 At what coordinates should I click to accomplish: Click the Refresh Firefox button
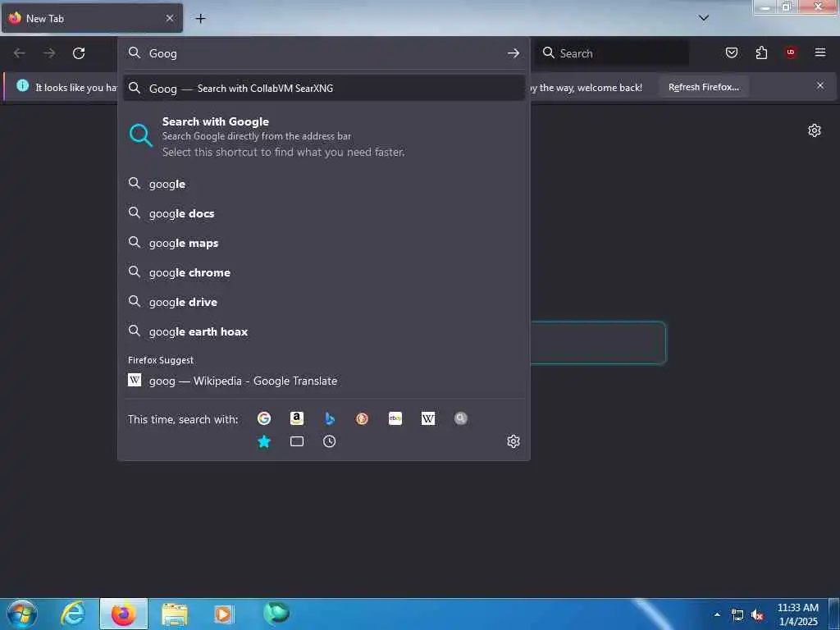pos(703,87)
